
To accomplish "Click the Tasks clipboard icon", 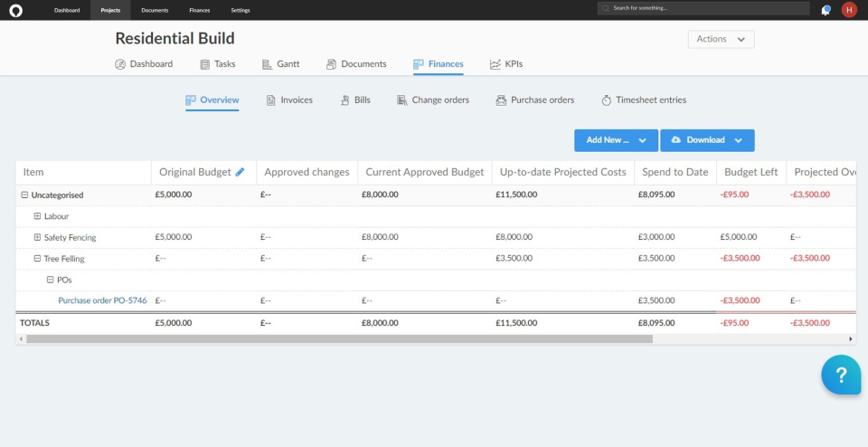I will tap(205, 64).
